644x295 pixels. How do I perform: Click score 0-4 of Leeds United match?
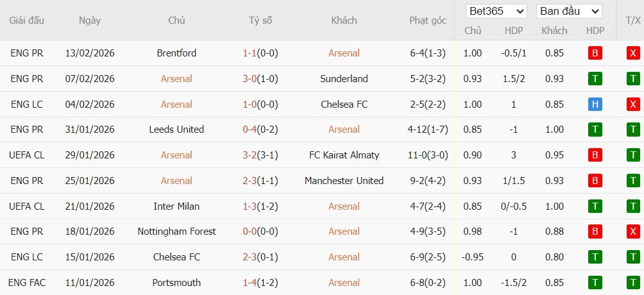pos(250,130)
